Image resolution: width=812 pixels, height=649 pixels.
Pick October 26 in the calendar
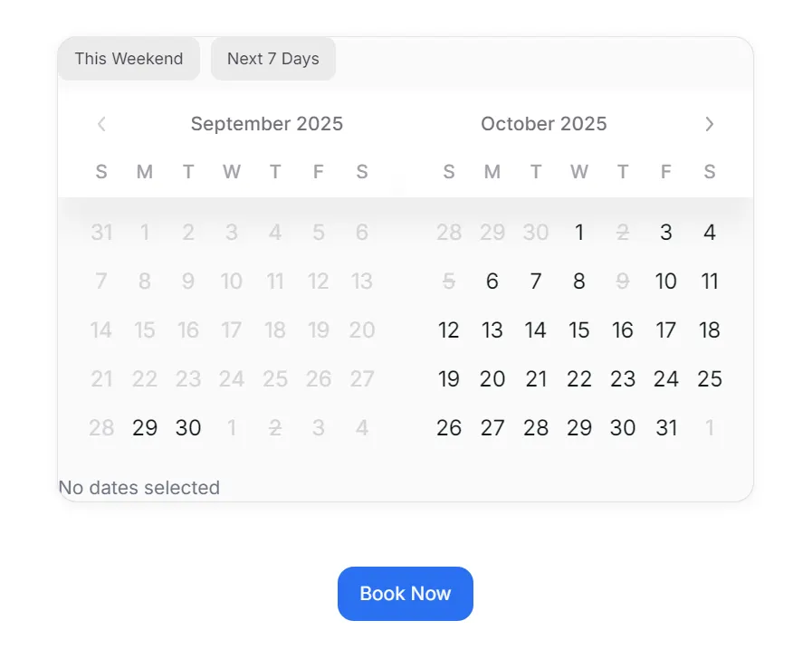449,427
